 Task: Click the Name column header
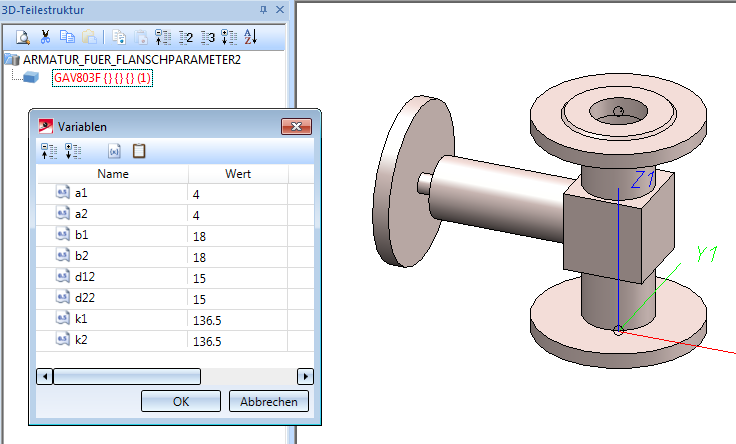(x=113, y=174)
